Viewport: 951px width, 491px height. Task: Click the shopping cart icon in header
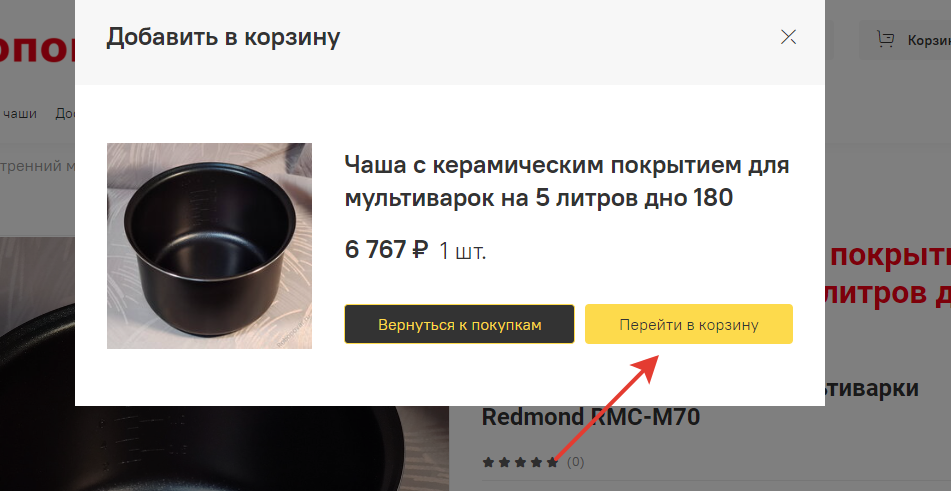point(885,40)
